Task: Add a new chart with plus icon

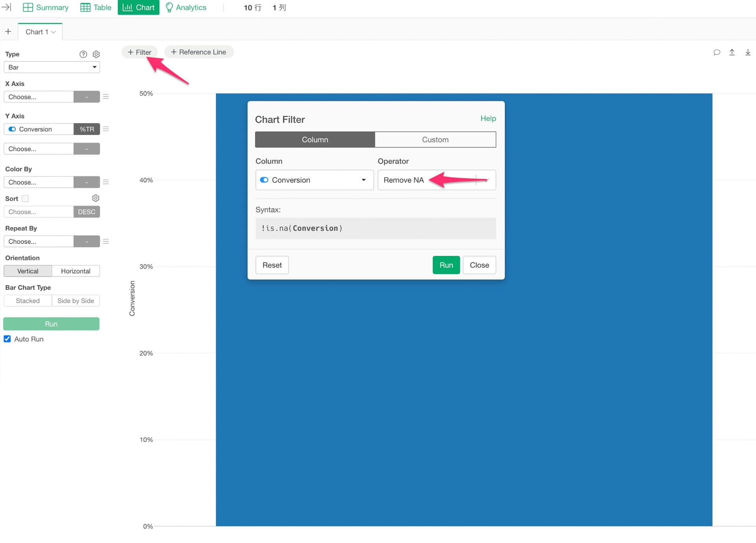Action: tap(8, 32)
